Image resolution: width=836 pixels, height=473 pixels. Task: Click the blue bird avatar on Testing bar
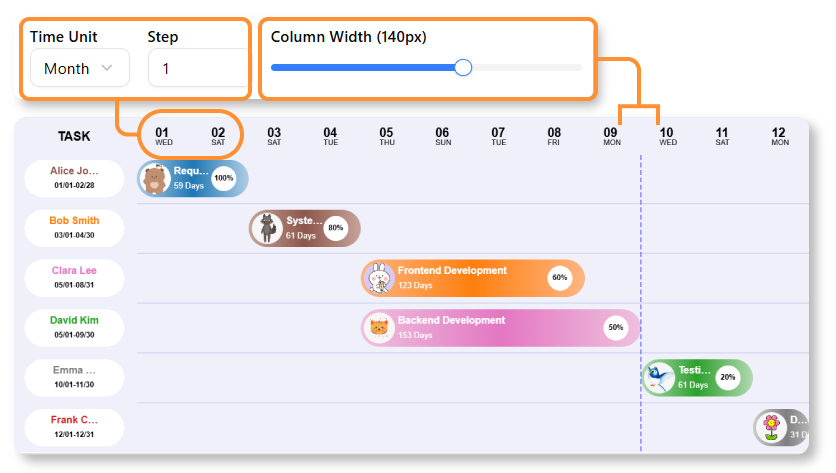click(x=659, y=377)
